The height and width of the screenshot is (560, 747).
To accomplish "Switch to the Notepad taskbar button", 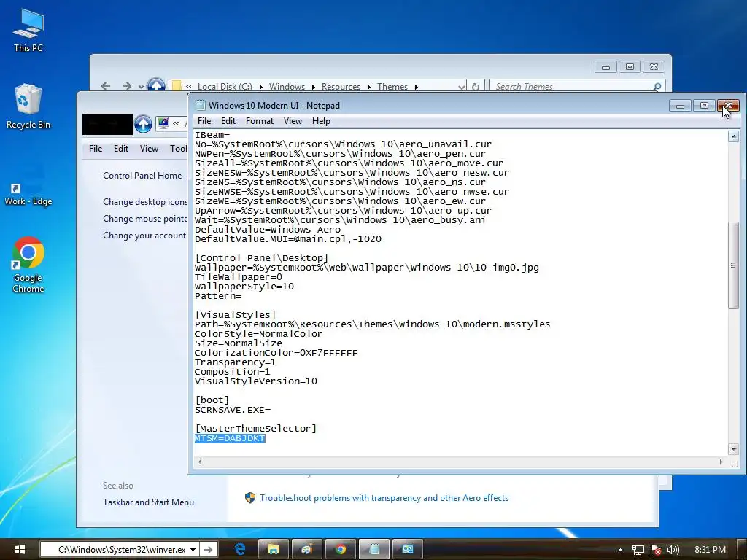I will [x=374, y=549].
